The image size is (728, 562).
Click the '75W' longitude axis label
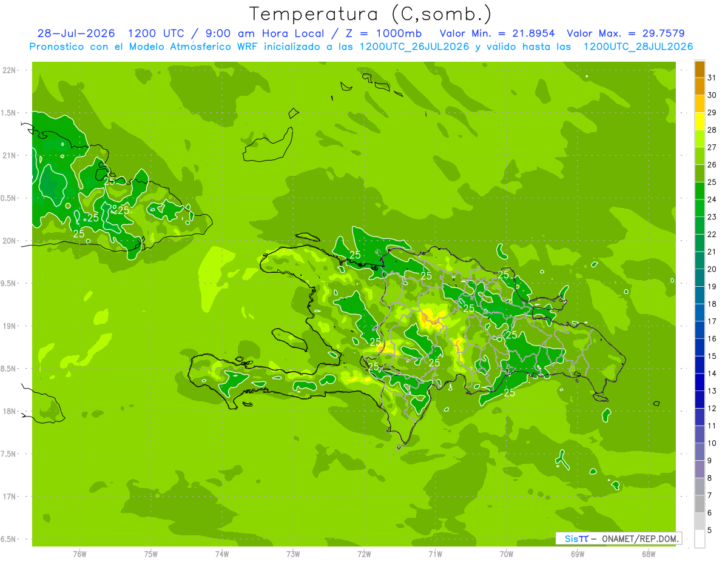point(151,554)
